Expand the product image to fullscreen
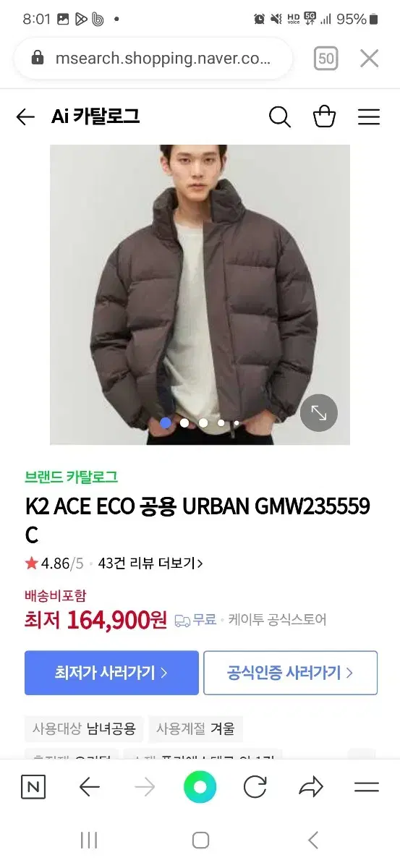Screen dimensions: 400x868 (319, 413)
